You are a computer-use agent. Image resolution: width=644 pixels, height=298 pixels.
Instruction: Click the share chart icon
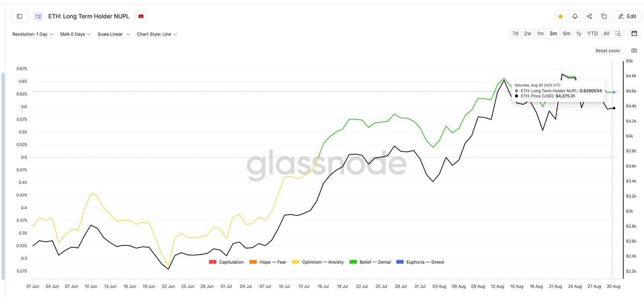589,16
